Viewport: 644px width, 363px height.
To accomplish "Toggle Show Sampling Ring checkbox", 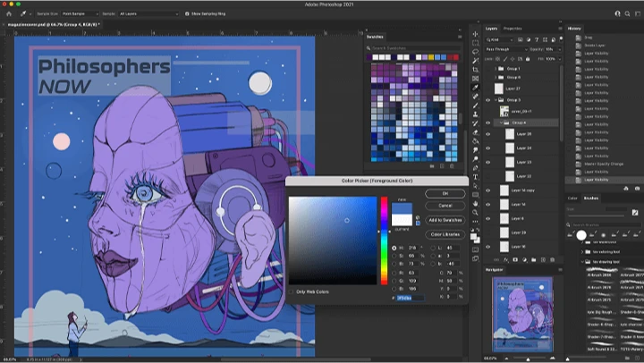I will click(x=187, y=13).
